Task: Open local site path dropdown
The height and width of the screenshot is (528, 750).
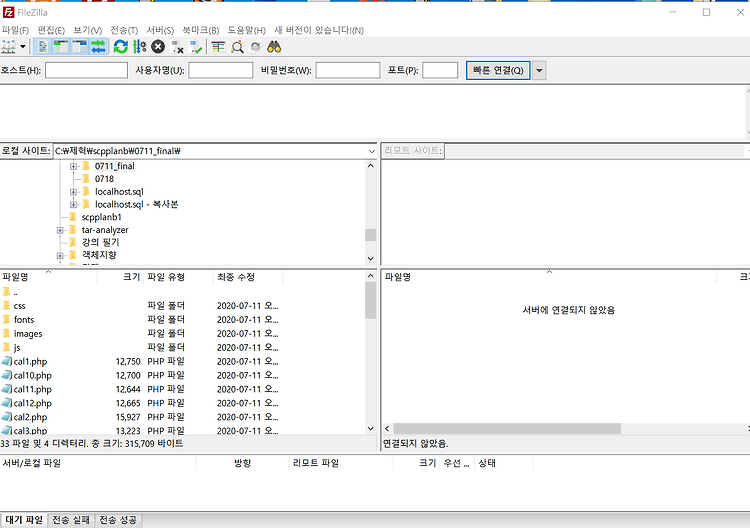Action: click(x=372, y=151)
